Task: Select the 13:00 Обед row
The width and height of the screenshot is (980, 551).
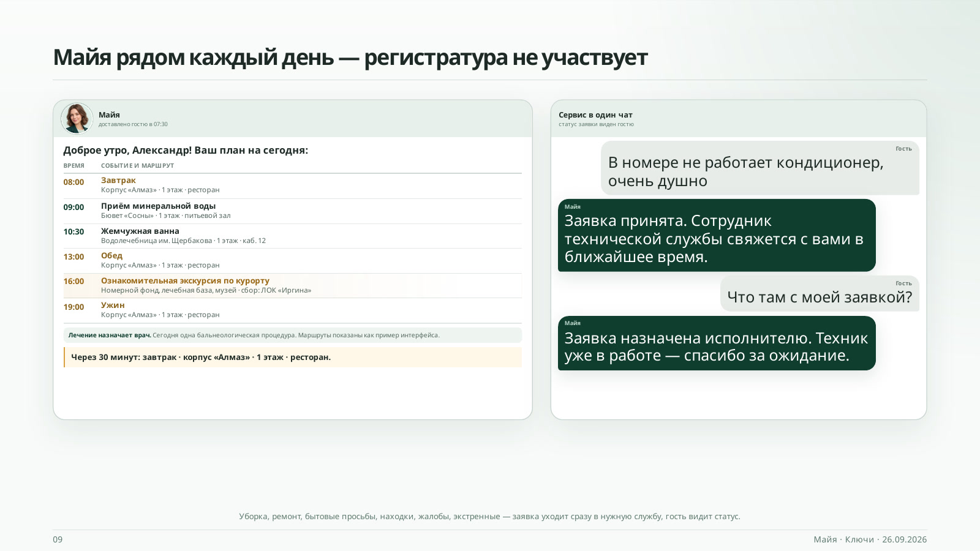Action: (x=293, y=261)
